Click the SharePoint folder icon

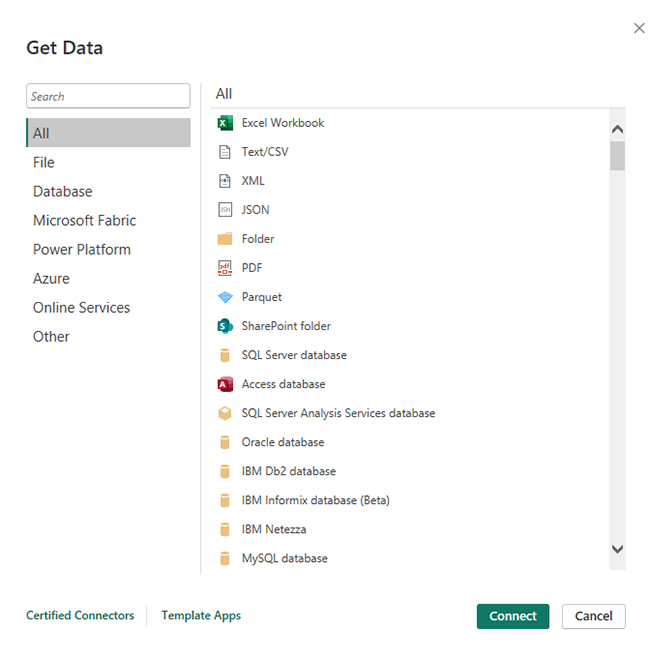[225, 326]
